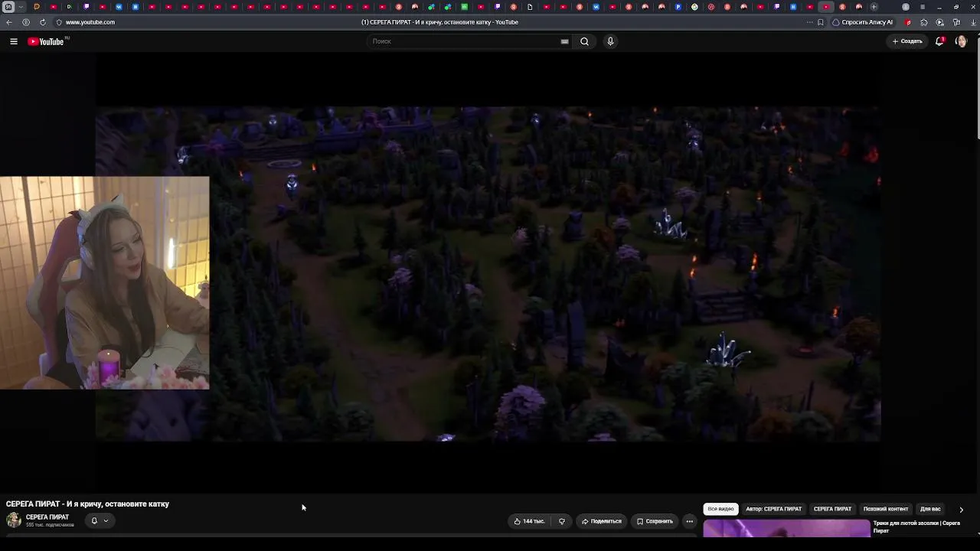Screen dimensions: 980x551
Task: Click the www.youtube.com address text
Action: pos(90,22)
